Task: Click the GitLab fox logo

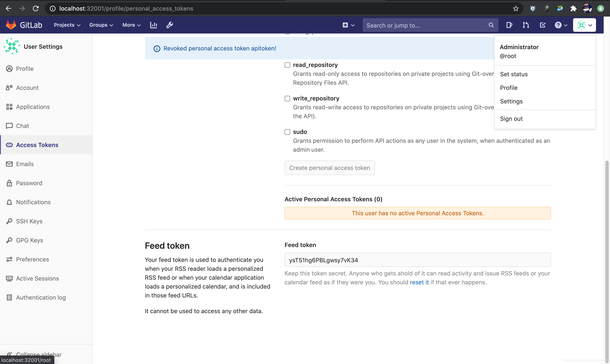Action: (11, 25)
